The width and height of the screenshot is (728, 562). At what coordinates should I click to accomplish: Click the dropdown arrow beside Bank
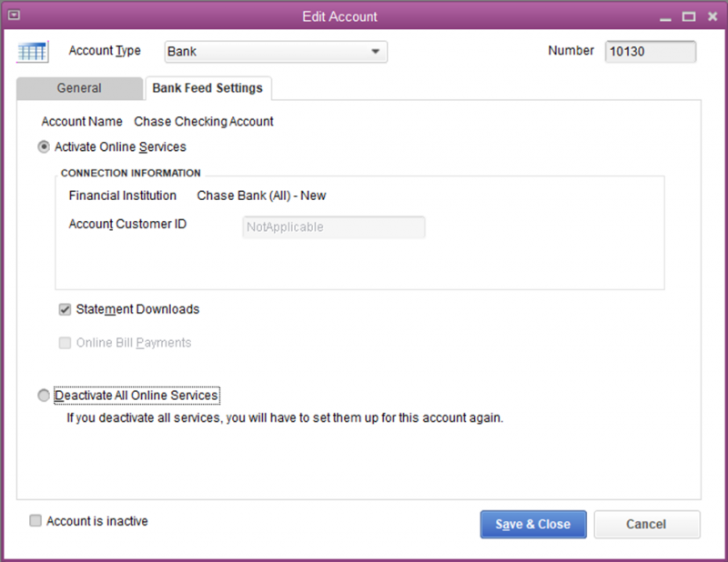tap(376, 52)
